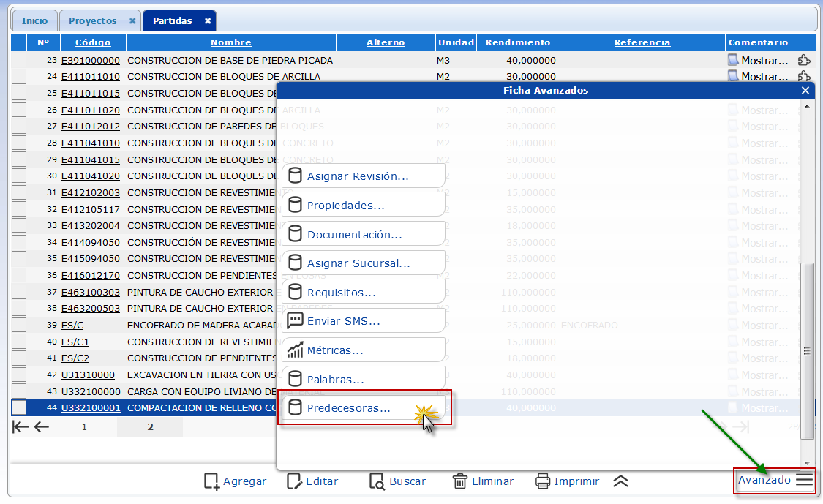823x504 pixels.
Task: Click CONSTRUCCION DE BASE DE PIEDRA PICADA
Action: pos(230,61)
